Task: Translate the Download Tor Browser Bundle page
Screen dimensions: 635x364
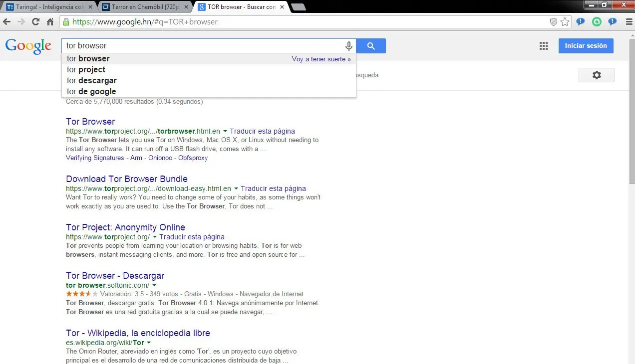Action: [x=273, y=189]
